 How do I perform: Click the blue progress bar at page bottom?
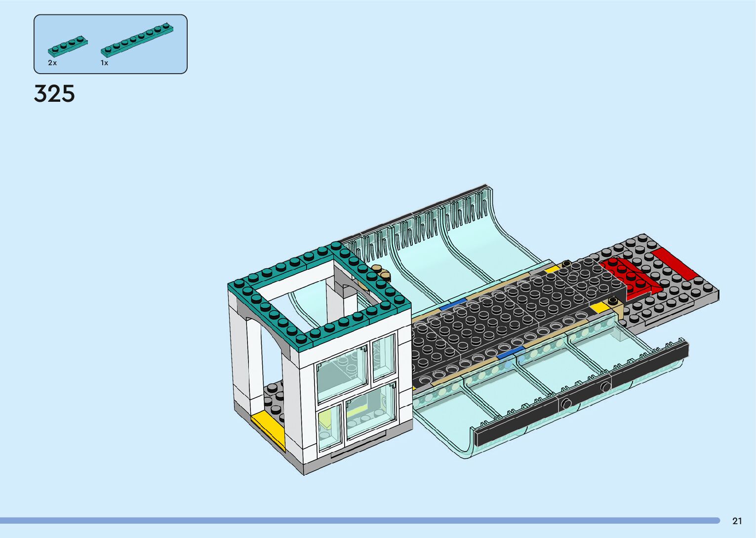coord(359,520)
